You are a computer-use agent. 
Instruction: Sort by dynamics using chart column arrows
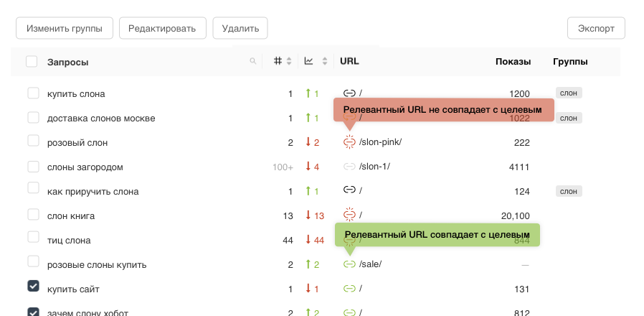click(x=325, y=61)
